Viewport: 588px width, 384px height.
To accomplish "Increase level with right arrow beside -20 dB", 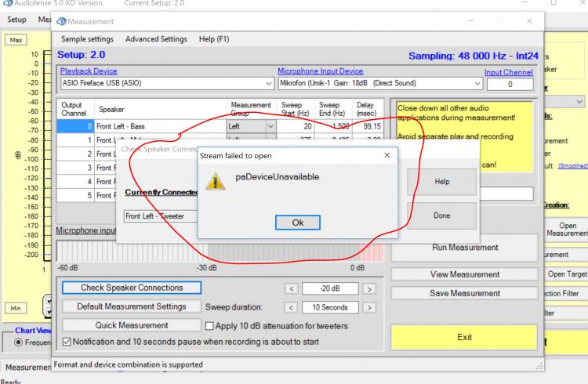I will [369, 288].
